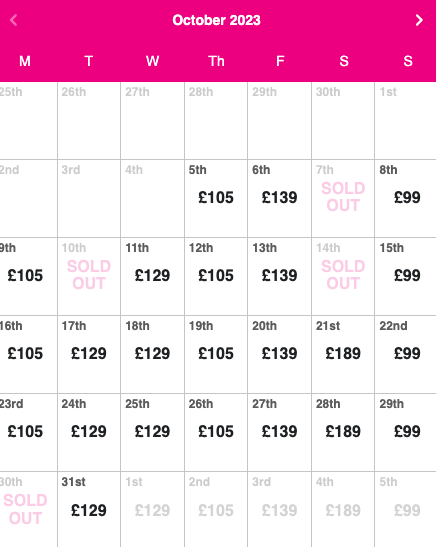Select greyed 4th November at £189
This screenshot has height=547, width=436.
[343, 510]
